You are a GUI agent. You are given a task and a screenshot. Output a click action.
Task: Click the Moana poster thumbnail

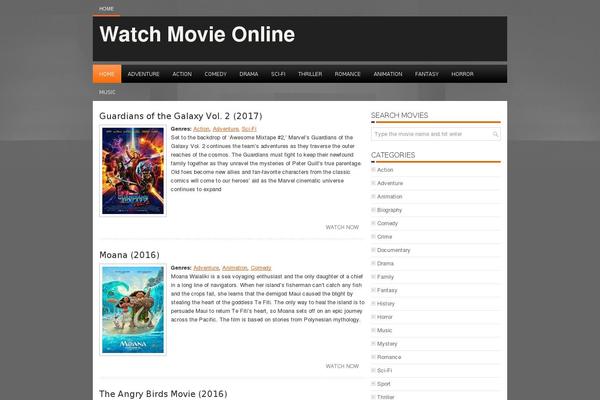[x=133, y=310]
